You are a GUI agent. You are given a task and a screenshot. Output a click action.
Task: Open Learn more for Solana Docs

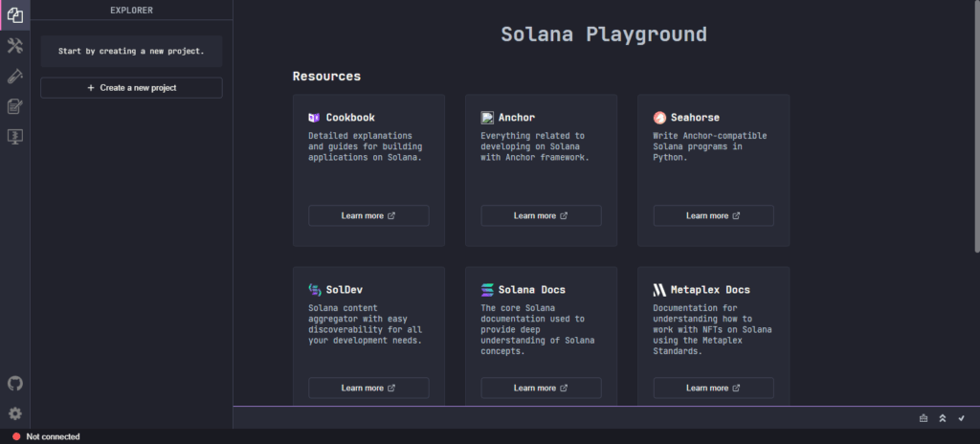[x=541, y=388]
